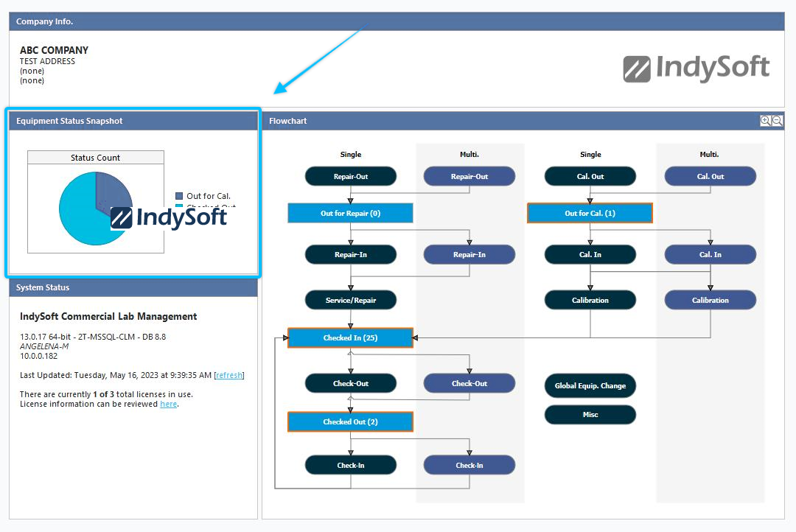This screenshot has height=532, width=796.
Task: Open the Service/Repair step
Action: (x=351, y=300)
